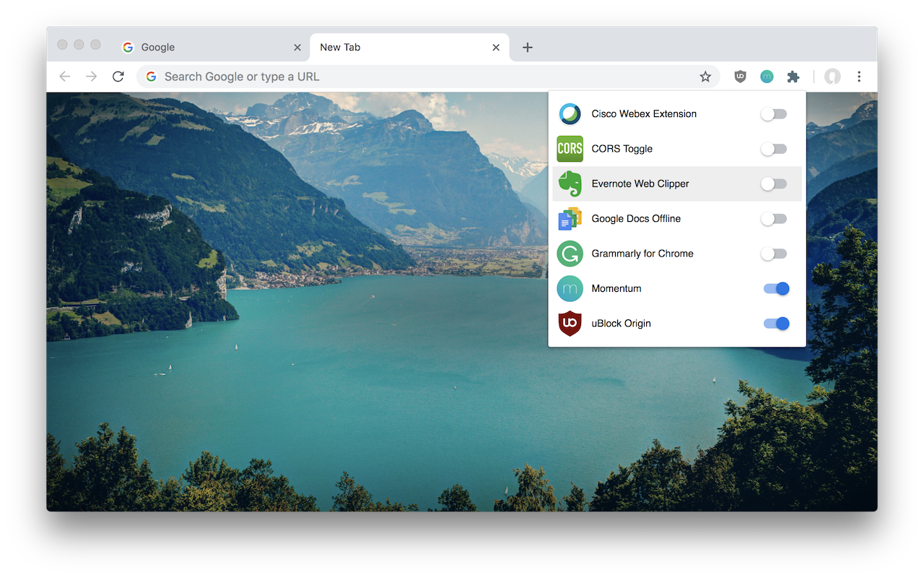
Task: Click the uBlock Origin shield in the list
Action: pos(570,323)
